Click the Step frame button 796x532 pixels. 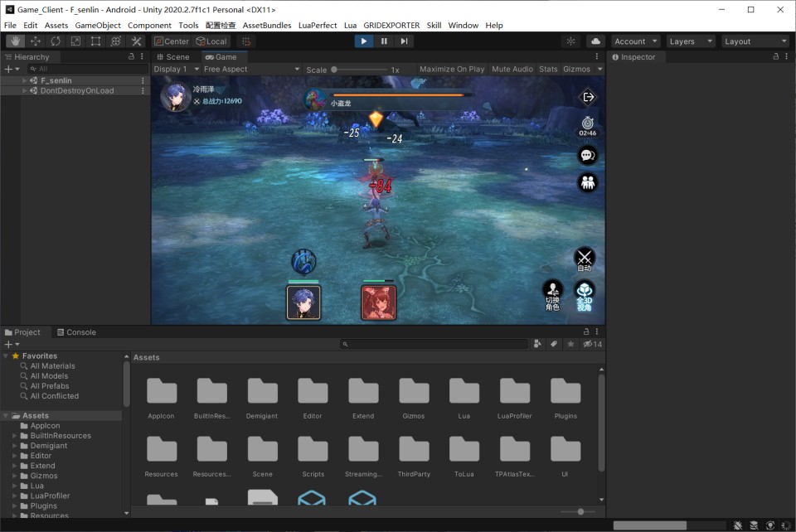click(x=404, y=41)
